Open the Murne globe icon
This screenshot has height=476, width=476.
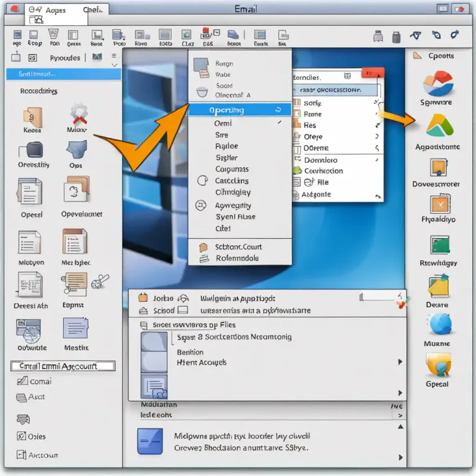(440, 325)
